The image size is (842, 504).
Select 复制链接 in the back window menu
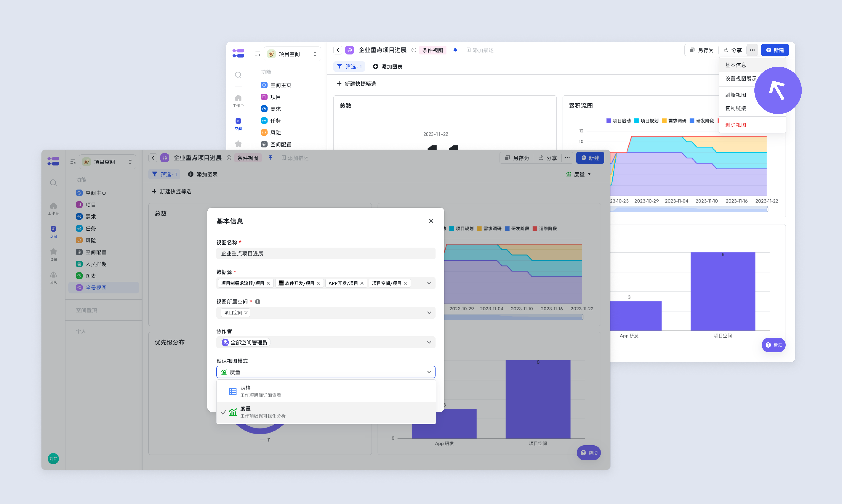click(x=736, y=108)
